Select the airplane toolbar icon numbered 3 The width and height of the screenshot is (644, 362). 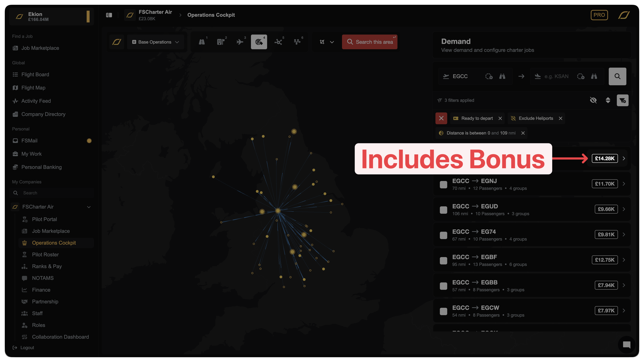(240, 42)
